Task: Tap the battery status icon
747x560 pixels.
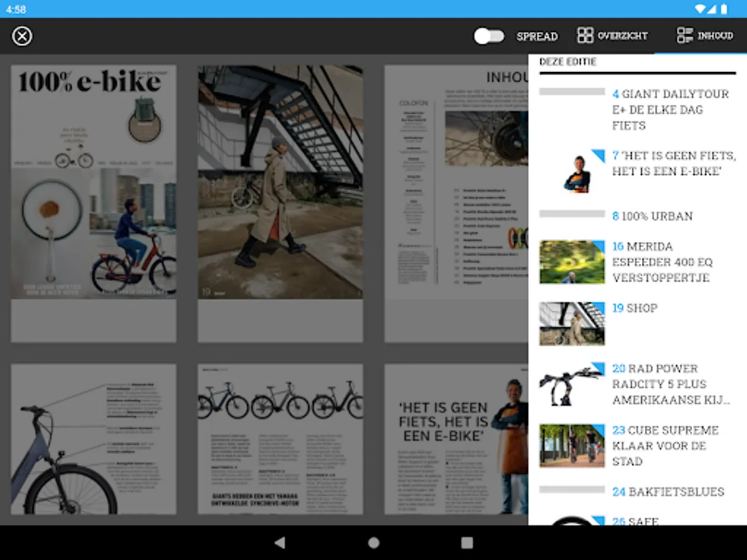Action: (724, 9)
